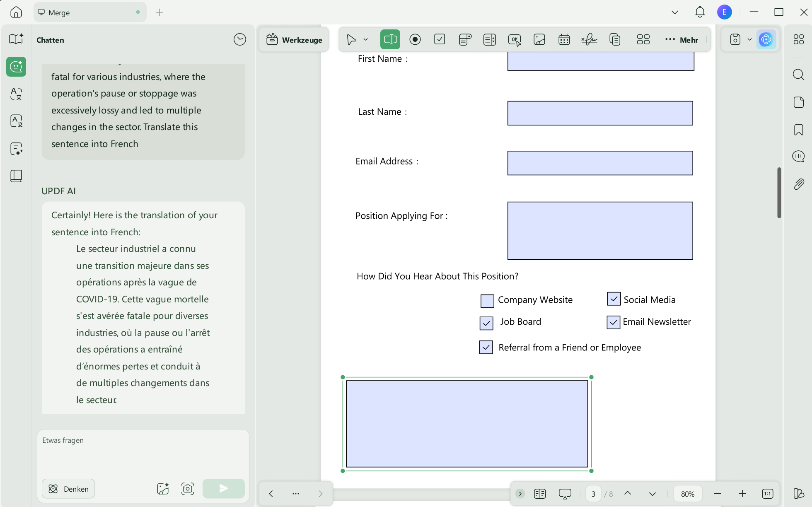Send the chat message

click(x=223, y=488)
